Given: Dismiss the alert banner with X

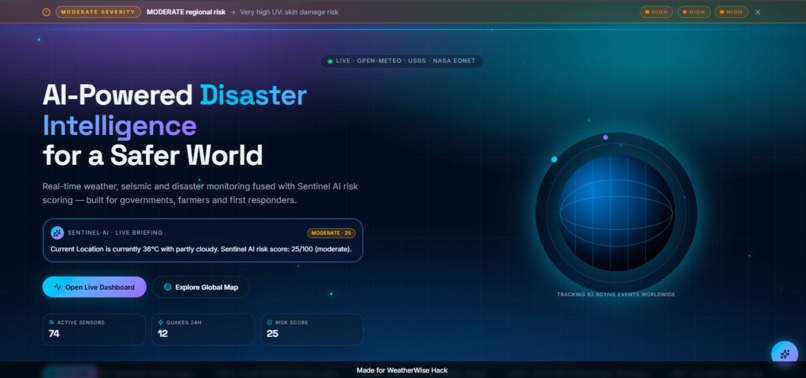Looking at the screenshot, I should [x=757, y=12].
